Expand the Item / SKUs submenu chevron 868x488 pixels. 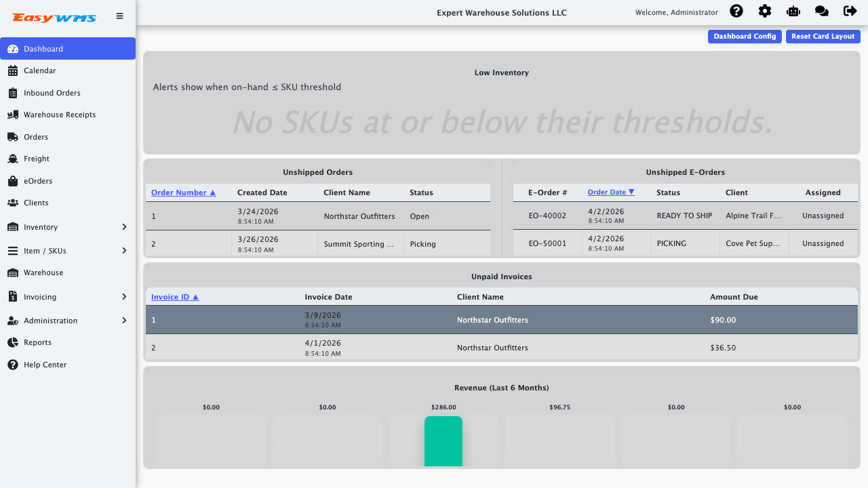pos(124,251)
